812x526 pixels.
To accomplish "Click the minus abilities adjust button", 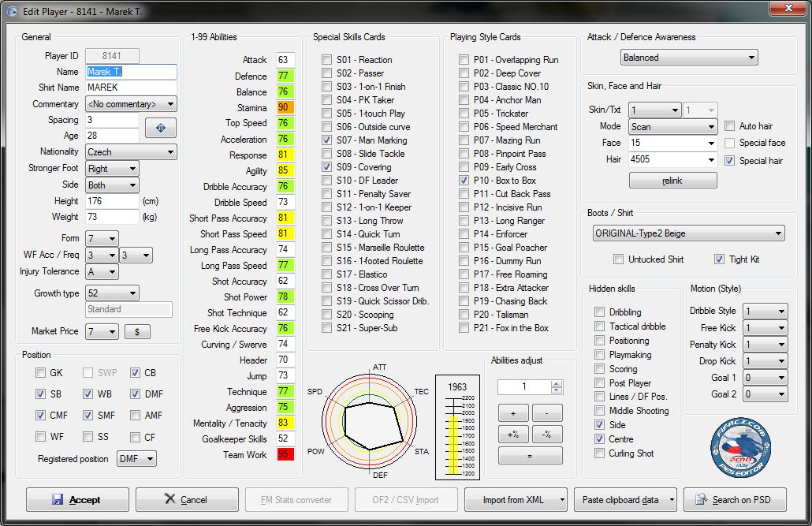I will [x=547, y=413].
